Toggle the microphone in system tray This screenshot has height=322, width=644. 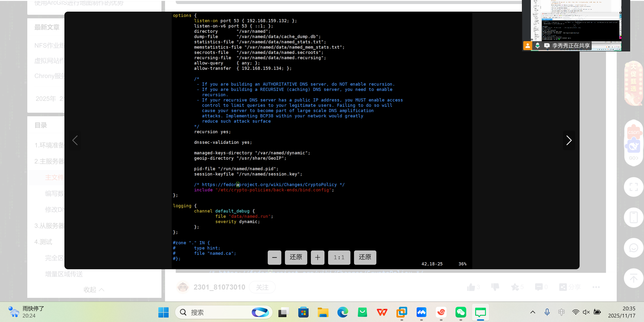coord(547,312)
